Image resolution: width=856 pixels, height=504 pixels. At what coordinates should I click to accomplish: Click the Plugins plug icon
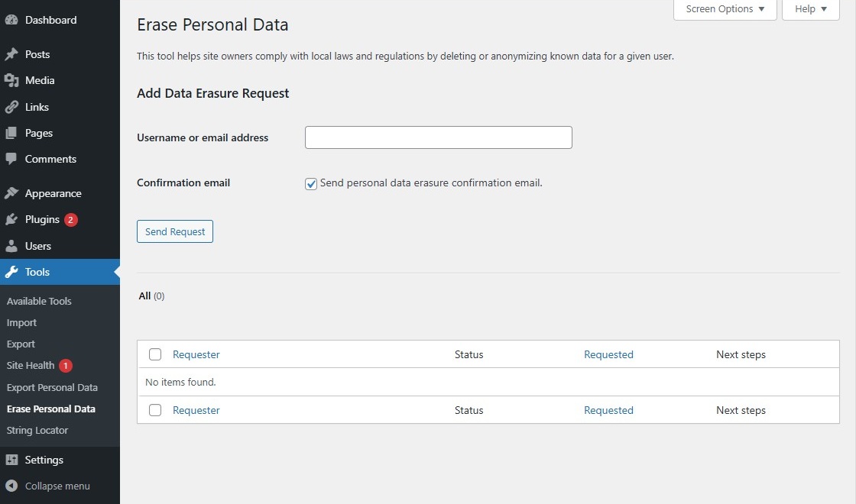click(11, 219)
